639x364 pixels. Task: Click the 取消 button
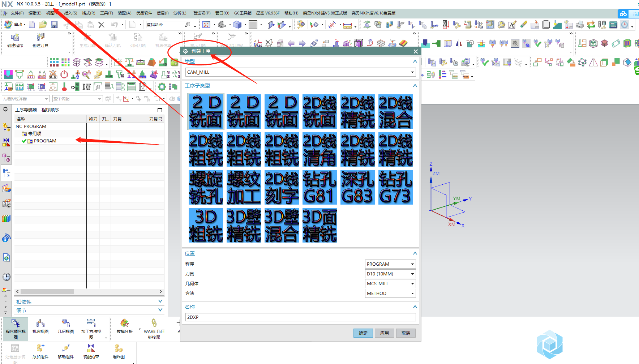coord(406,333)
